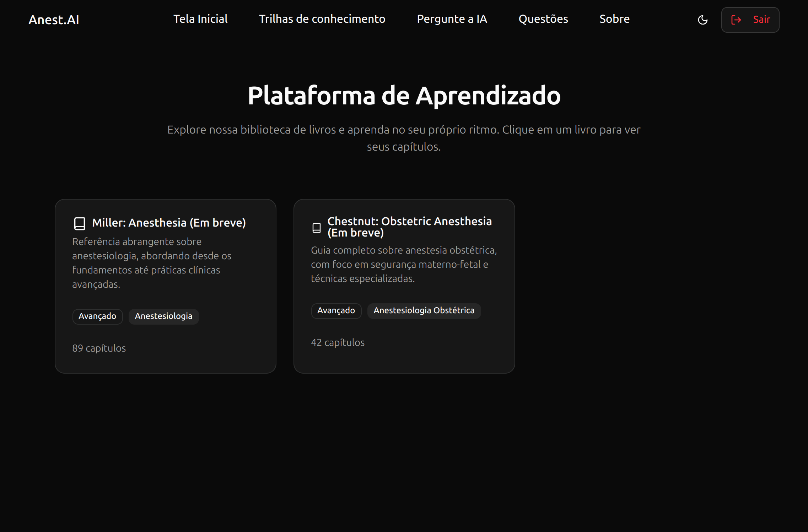Click the Anestesiologia Obstétrica tag
Viewport: 808px width, 532px height.
tap(424, 310)
